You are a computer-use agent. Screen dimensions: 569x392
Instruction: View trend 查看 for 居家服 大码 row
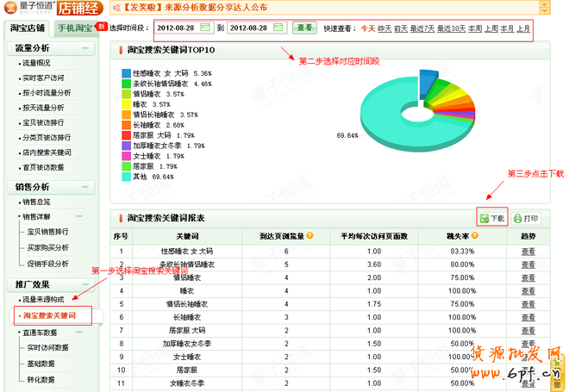[528, 330]
